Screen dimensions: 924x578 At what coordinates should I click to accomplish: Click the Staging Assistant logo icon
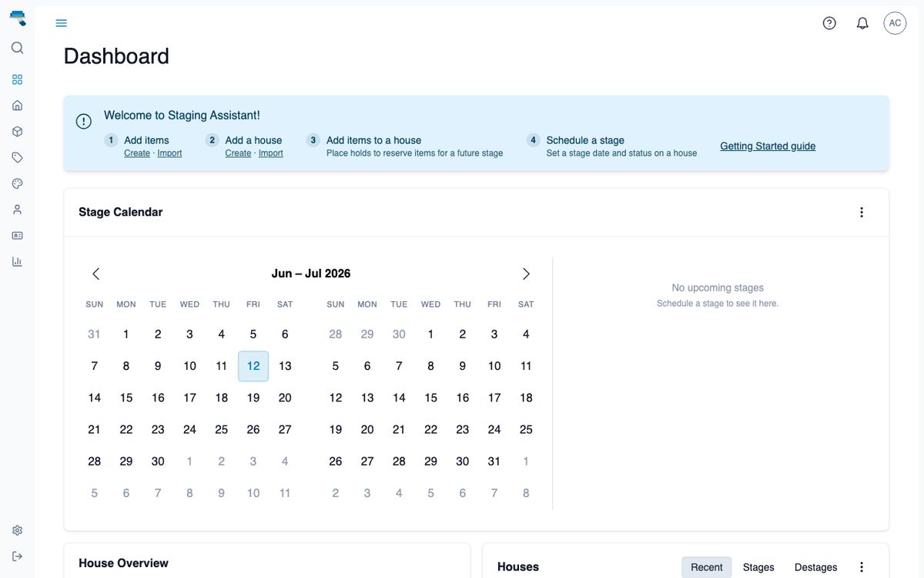[18, 18]
